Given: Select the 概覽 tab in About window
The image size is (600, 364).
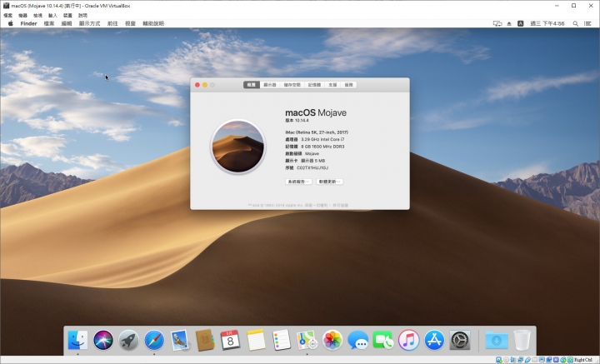Looking at the screenshot, I should point(252,85).
